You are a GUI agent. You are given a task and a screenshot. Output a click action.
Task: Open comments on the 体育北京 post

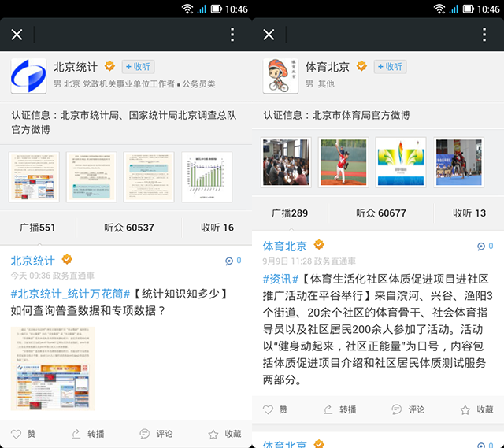click(408, 409)
